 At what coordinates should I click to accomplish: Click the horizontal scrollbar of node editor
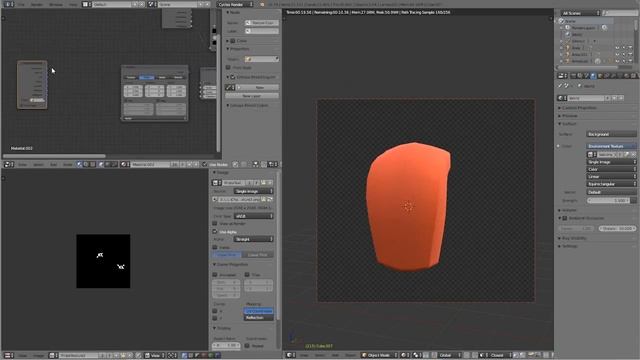54,156
